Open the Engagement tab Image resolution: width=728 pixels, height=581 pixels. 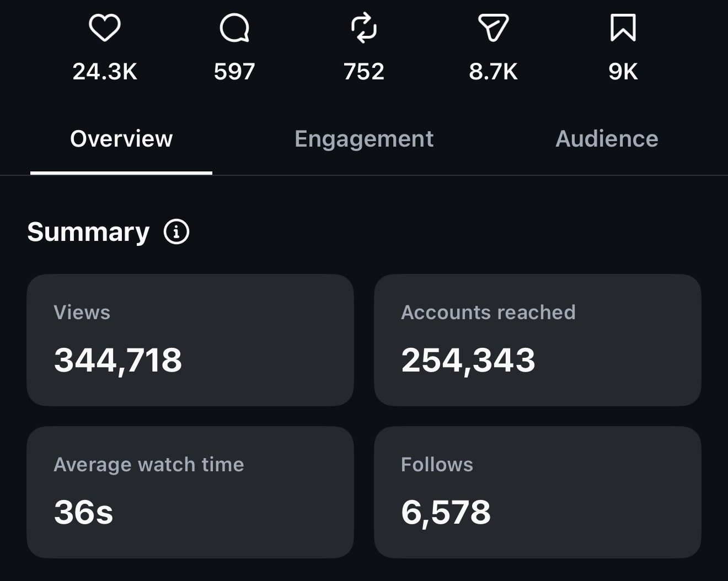[364, 139]
